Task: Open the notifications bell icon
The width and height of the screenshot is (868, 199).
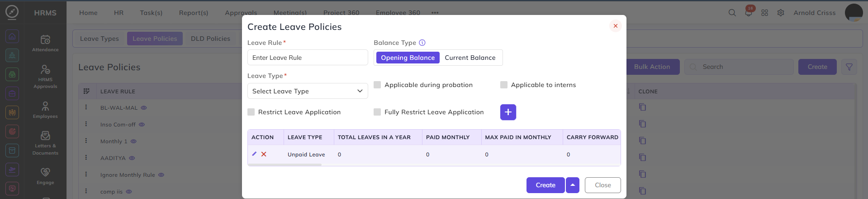Action: point(749,13)
